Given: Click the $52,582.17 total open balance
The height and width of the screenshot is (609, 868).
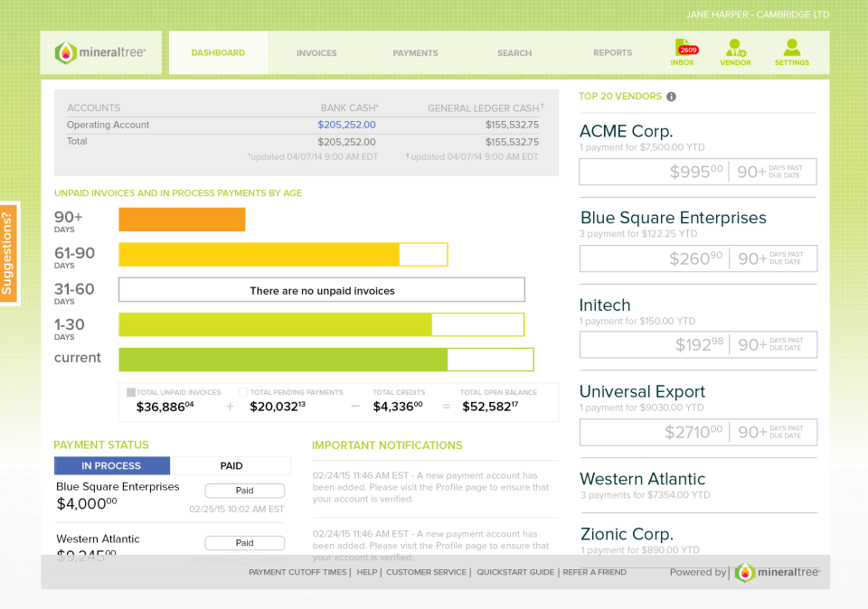Looking at the screenshot, I should (490, 407).
